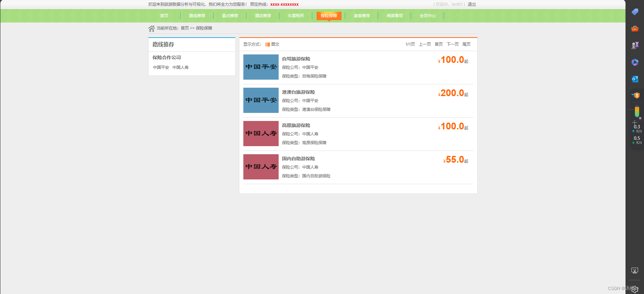Click the plus icon to add sidebar app
Screen dimensions: 644x294
tap(635, 122)
